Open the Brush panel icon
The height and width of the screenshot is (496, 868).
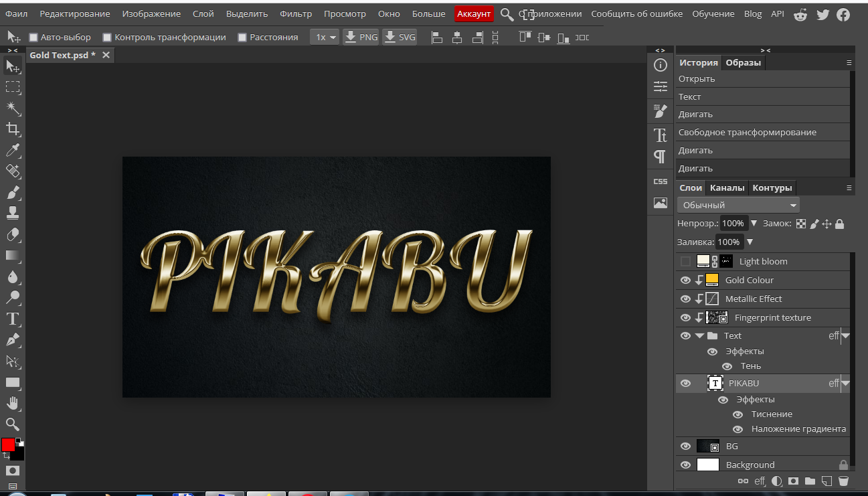coord(661,111)
